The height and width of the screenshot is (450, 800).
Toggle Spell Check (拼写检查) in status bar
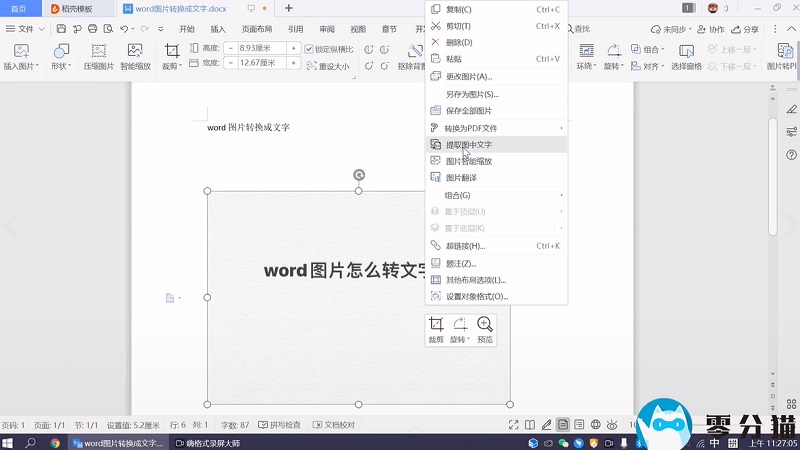point(279,424)
